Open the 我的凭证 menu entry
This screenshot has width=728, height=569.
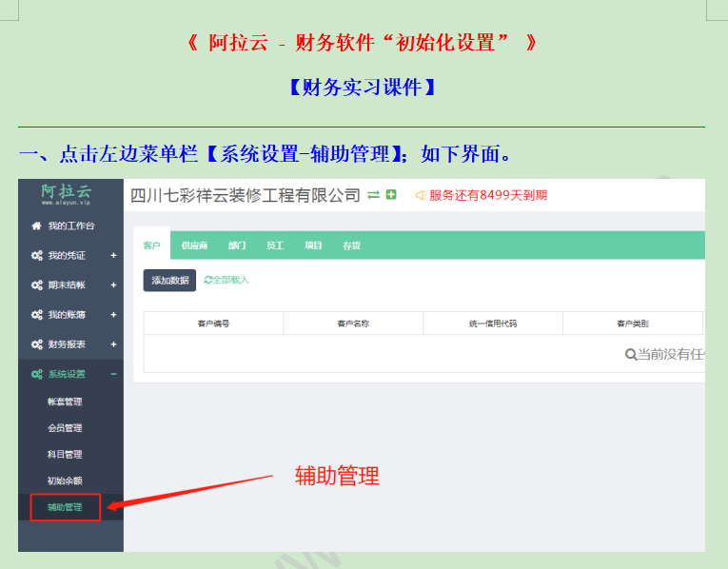click(70, 256)
